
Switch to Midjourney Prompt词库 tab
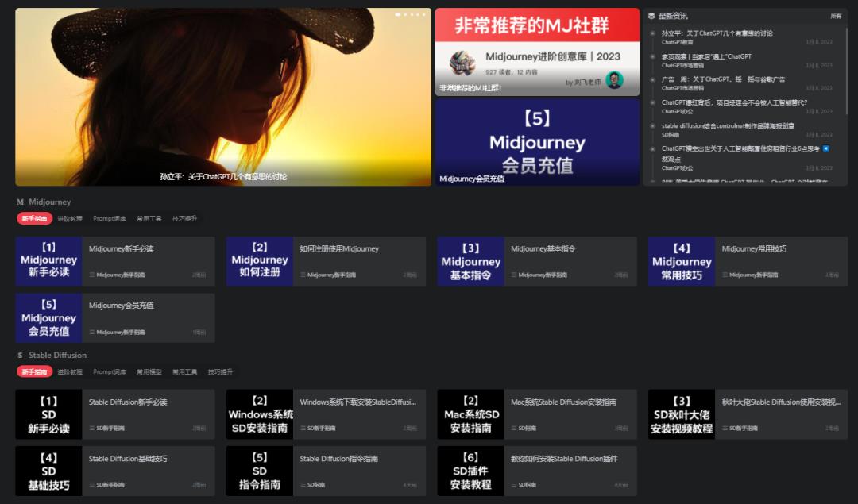point(110,218)
